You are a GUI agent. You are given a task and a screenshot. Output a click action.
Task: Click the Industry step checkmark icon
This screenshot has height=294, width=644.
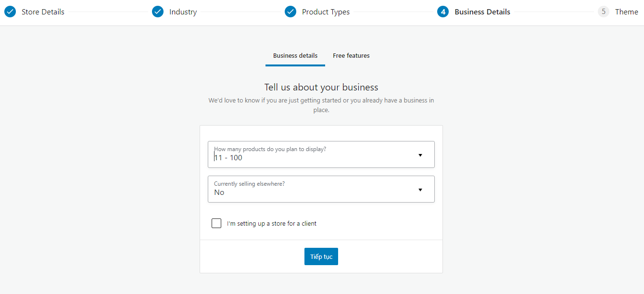tap(158, 12)
